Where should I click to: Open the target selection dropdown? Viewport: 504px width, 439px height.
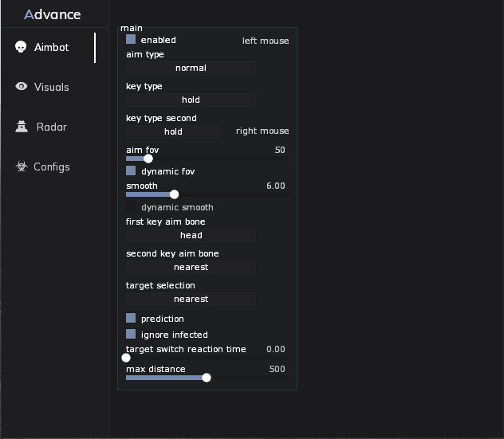(191, 300)
